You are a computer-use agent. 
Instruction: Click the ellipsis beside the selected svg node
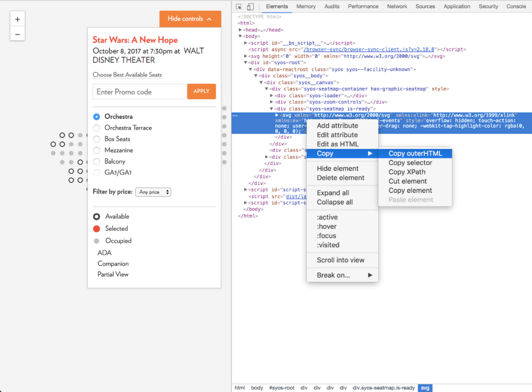coord(235,116)
